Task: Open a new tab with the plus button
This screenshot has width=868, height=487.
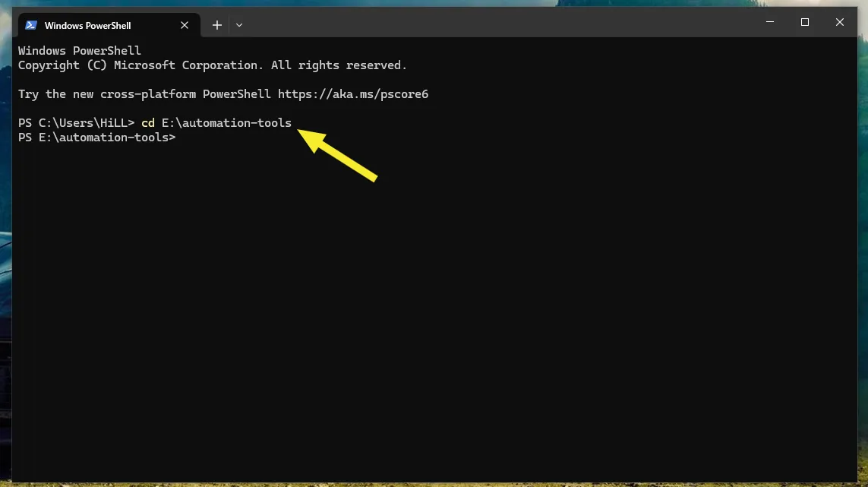Action: click(x=217, y=25)
